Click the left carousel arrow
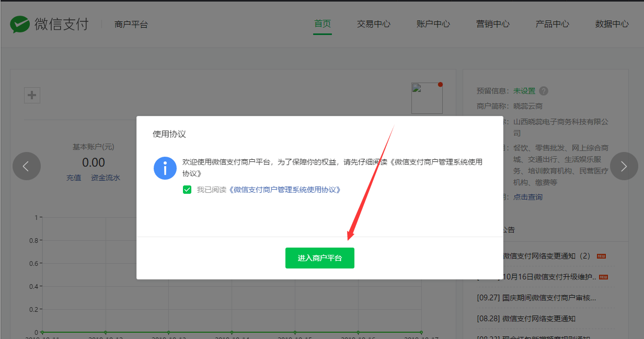644x339 pixels. click(x=27, y=166)
